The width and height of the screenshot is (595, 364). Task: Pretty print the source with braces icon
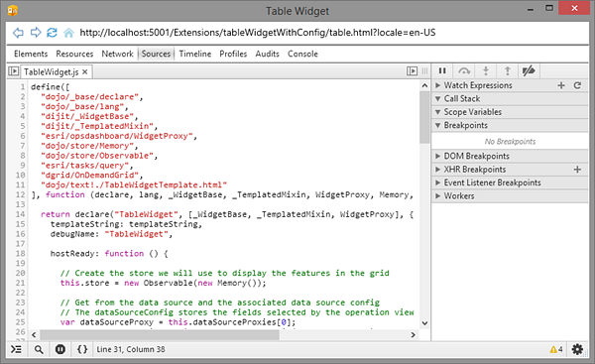pyautogui.click(x=82, y=349)
